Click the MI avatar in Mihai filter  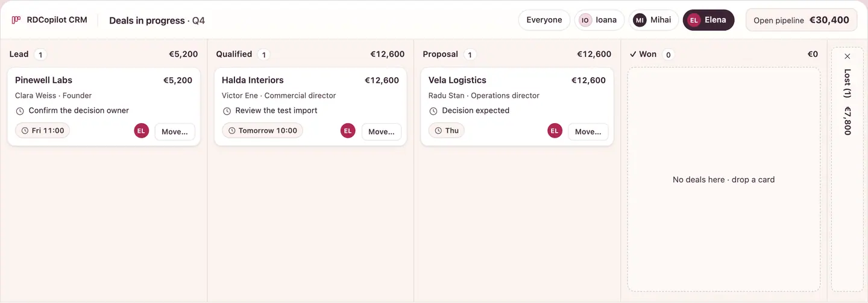pos(640,20)
